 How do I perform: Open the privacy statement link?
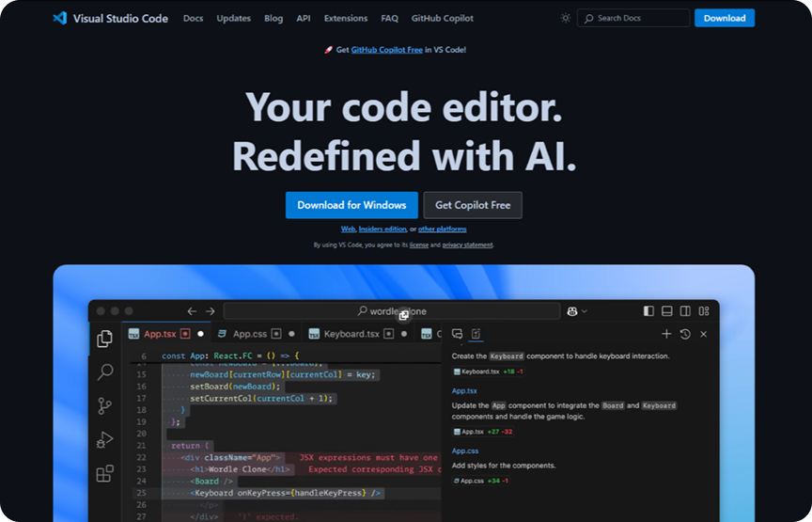(x=467, y=245)
